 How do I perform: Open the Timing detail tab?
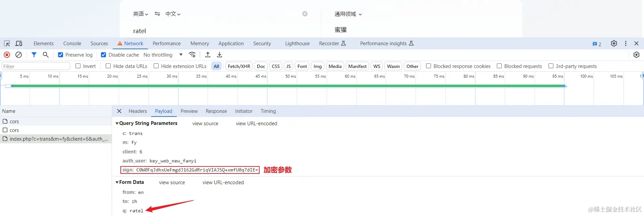point(268,111)
